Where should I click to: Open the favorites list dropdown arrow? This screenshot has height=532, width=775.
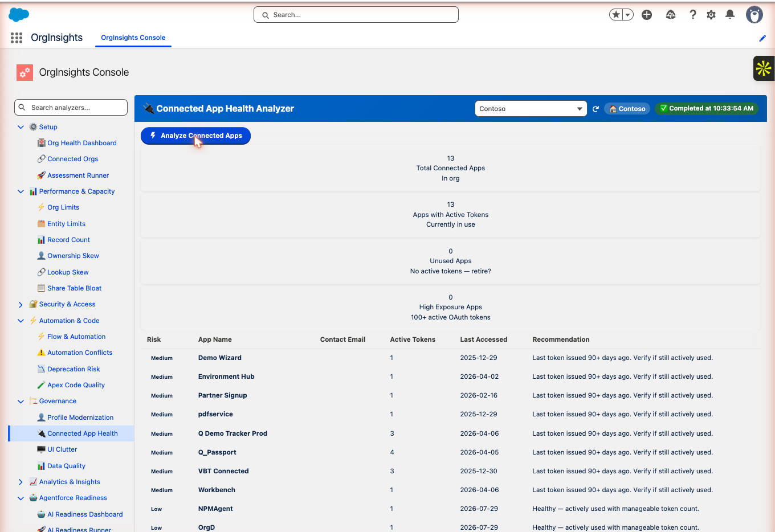(628, 15)
